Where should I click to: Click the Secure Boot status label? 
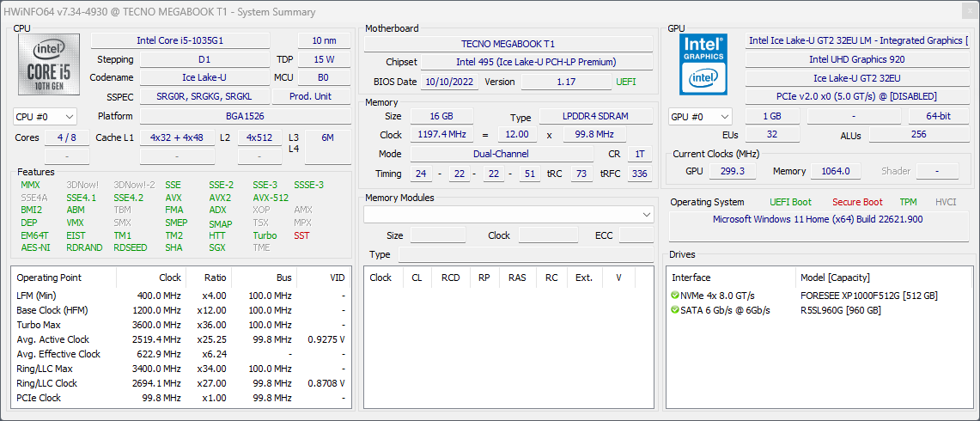(856, 202)
